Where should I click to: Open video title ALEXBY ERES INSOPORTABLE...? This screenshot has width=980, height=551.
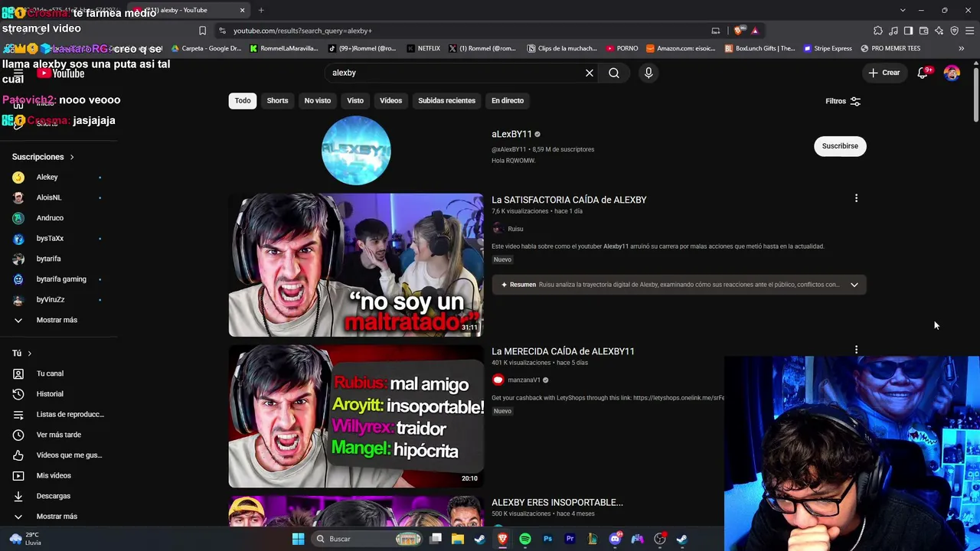tap(557, 503)
